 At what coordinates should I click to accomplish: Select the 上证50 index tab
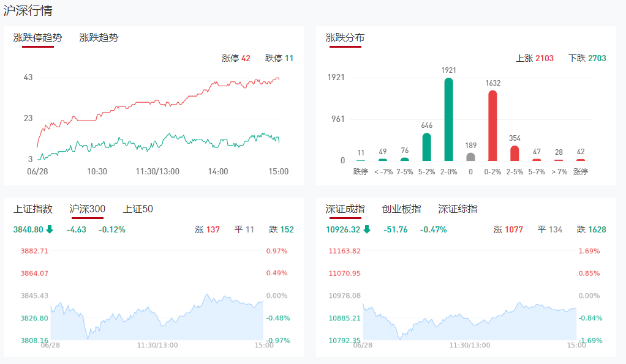[x=138, y=209]
